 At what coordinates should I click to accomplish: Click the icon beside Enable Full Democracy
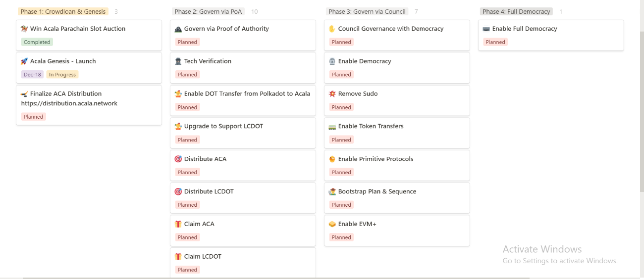(486, 29)
